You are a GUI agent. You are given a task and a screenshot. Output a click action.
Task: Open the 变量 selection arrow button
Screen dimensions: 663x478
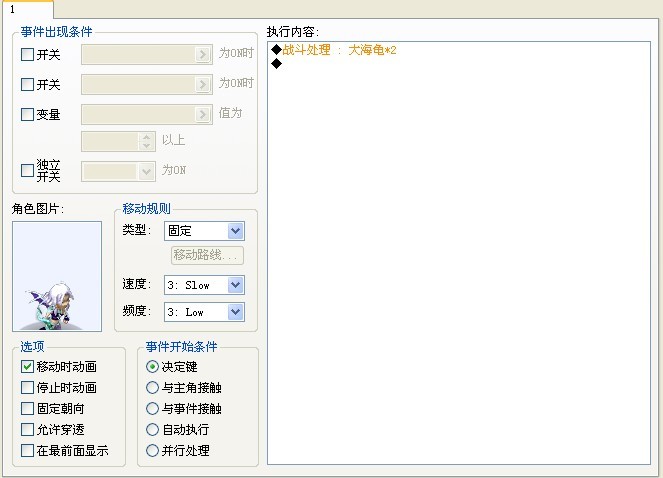tap(203, 114)
